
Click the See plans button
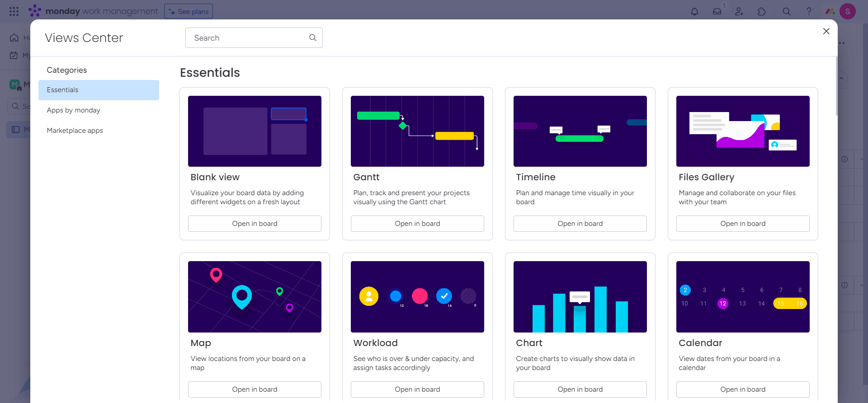[189, 11]
